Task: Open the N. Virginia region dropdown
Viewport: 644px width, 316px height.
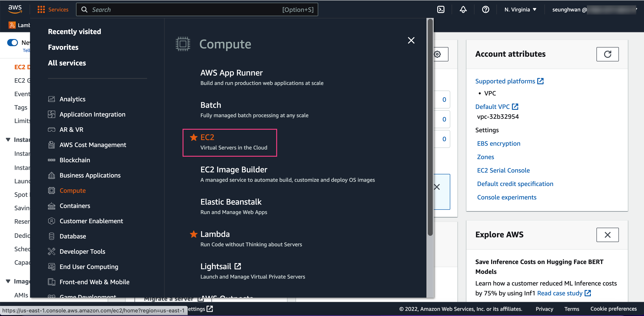Action: (x=520, y=9)
